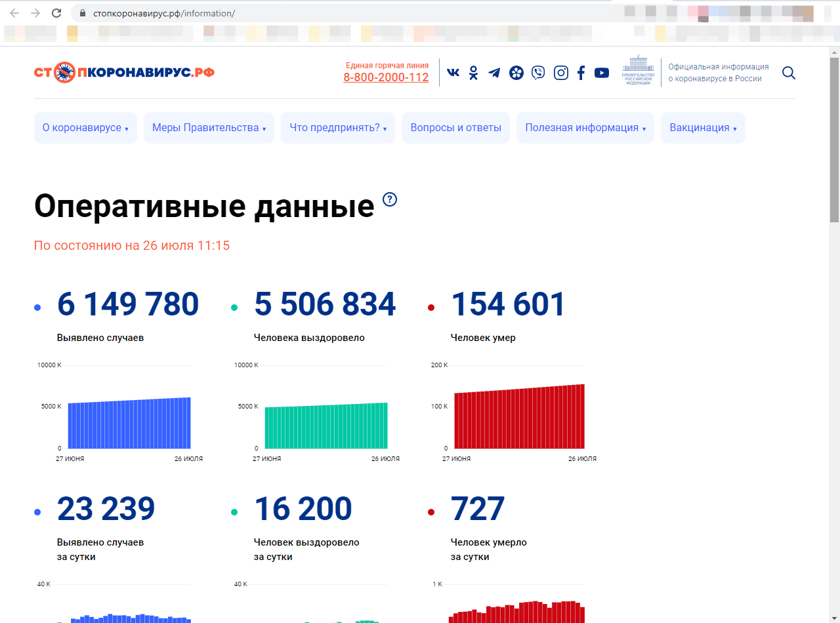Click the date text По состоянию на 26 июля

(x=132, y=246)
